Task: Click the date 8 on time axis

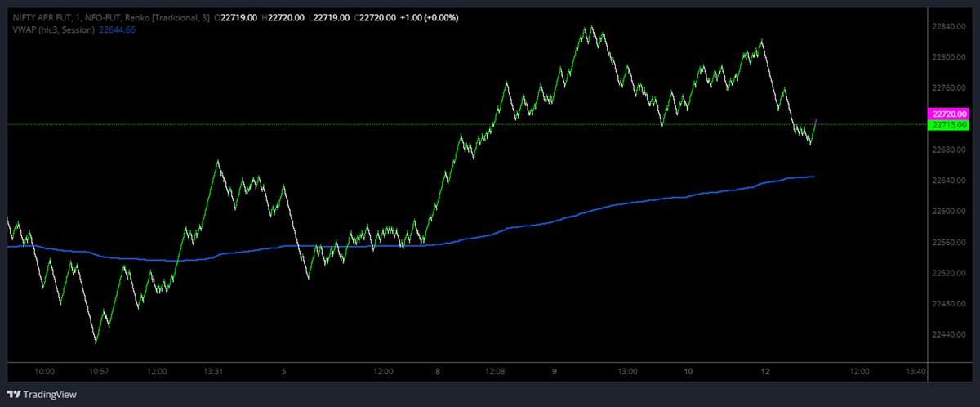Action: (x=438, y=371)
